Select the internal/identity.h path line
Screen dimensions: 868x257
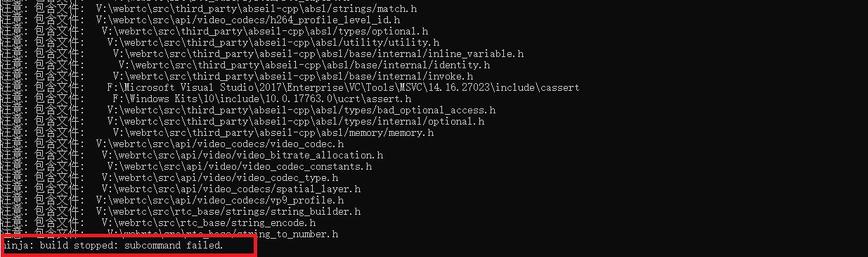coord(245,65)
